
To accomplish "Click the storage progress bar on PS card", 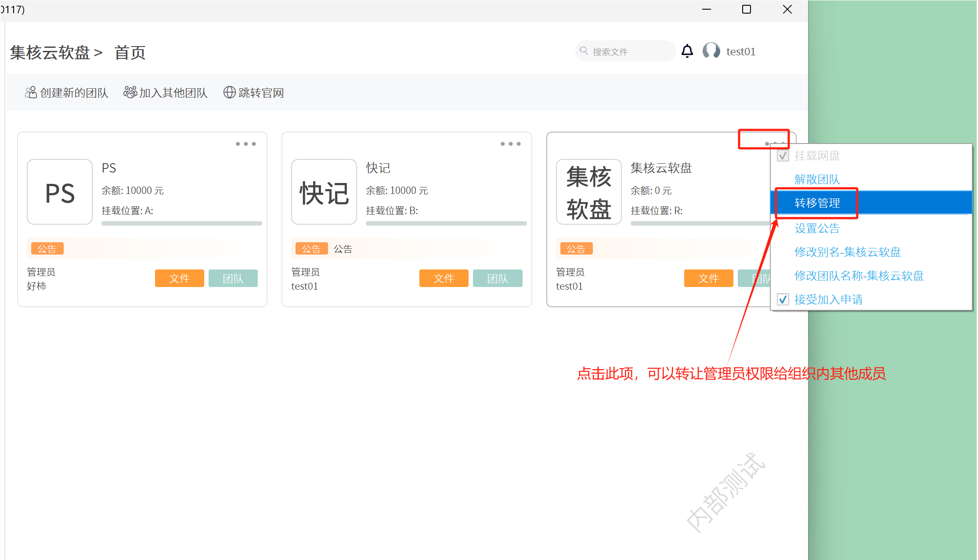I will point(181,223).
